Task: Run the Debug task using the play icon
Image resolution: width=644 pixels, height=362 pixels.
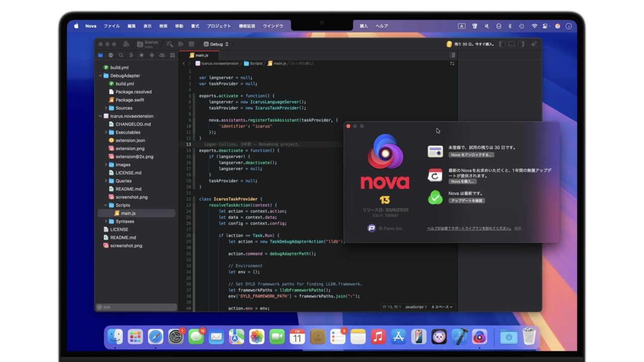Action: tap(181, 44)
